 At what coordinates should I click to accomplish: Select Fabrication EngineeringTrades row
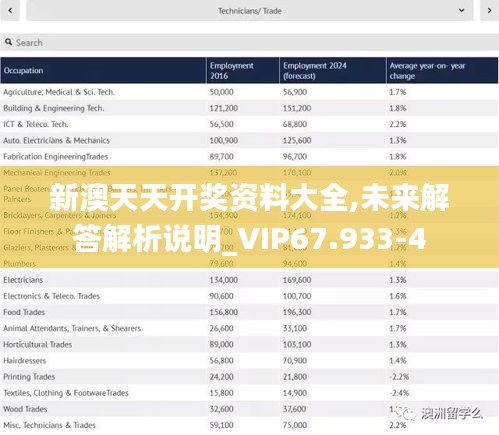(249, 157)
